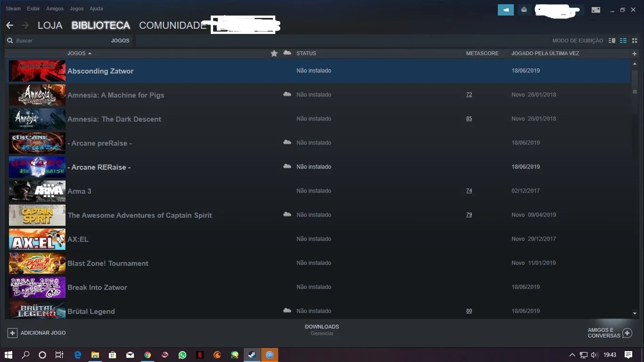Viewport: 644px width, 362px height.
Task: Click cloud icon for Brütal Legend row
Action: pos(287,311)
